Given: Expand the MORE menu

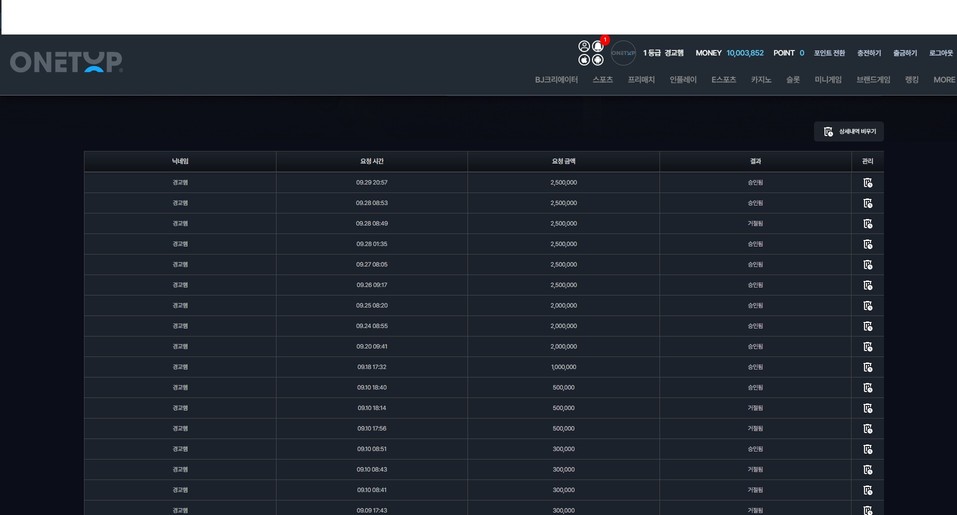Looking at the screenshot, I should coord(944,80).
